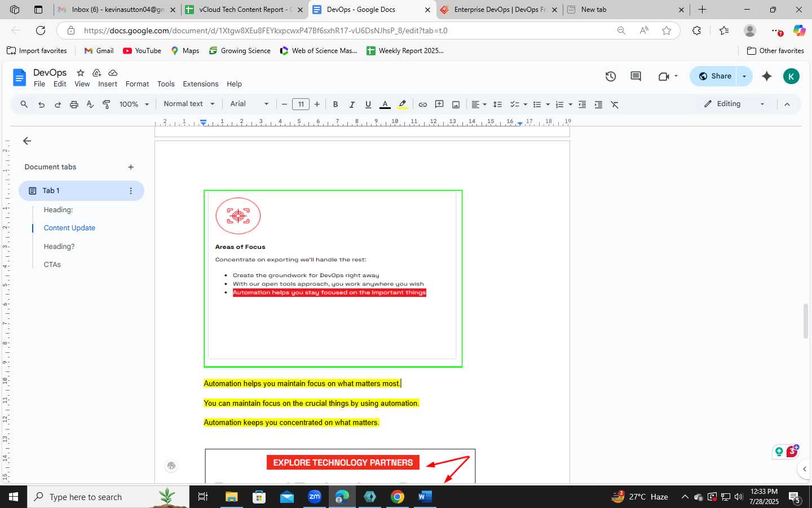Clear formatting of selected text
Viewport: 812px width, 508px height.
[x=615, y=104]
